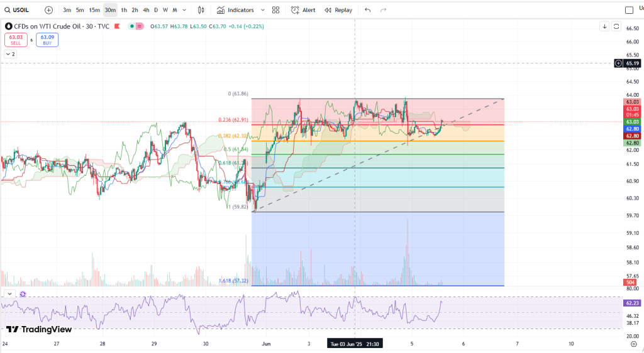Click the down arrow button above price scale

point(604,26)
